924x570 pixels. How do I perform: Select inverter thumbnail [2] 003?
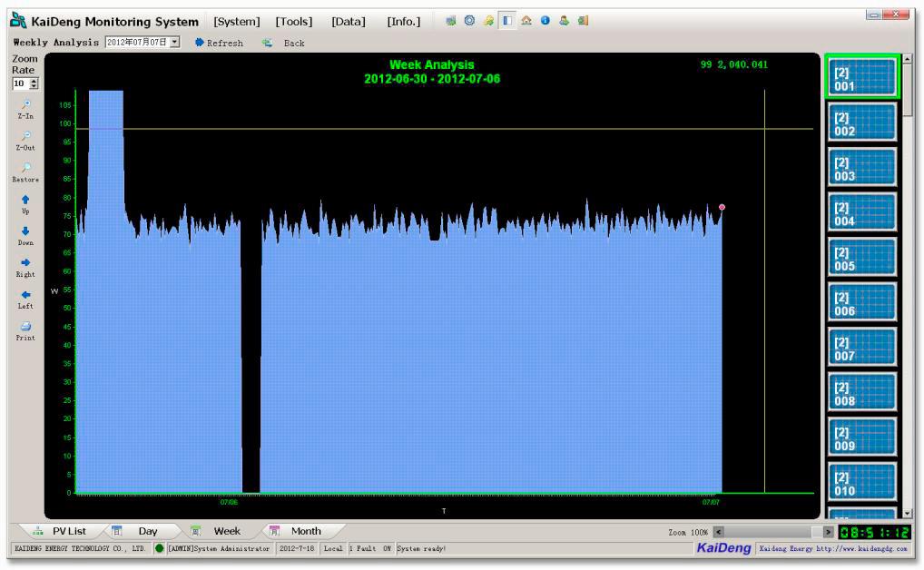click(x=862, y=167)
